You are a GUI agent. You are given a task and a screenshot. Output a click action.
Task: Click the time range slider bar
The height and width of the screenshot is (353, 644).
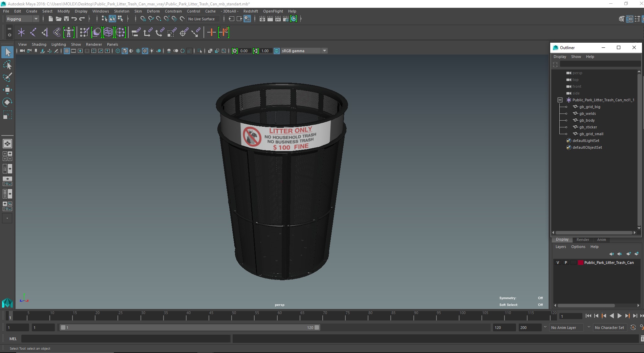click(190, 328)
